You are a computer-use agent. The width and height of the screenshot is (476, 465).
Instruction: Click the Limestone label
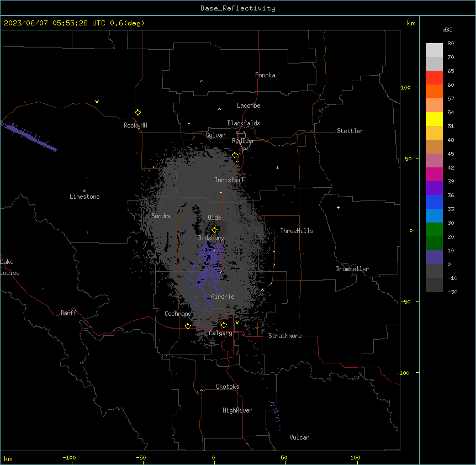84,197
